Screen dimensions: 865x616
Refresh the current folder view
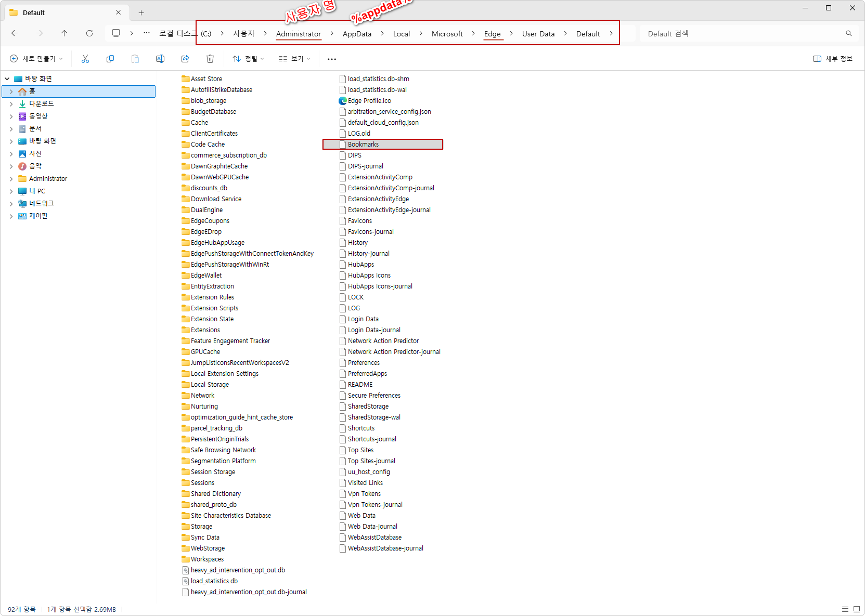[89, 33]
